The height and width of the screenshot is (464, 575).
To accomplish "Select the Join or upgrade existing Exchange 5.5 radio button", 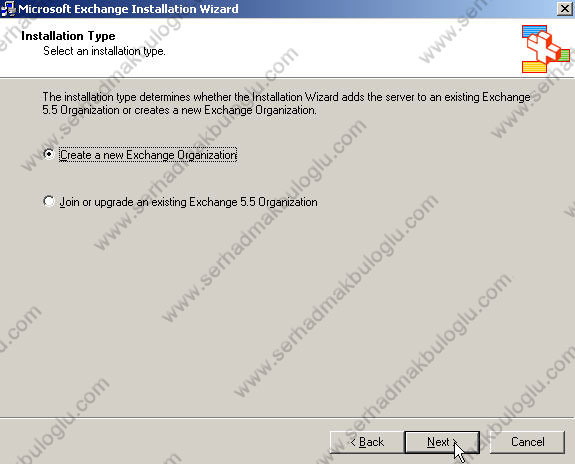I will click(x=48, y=201).
